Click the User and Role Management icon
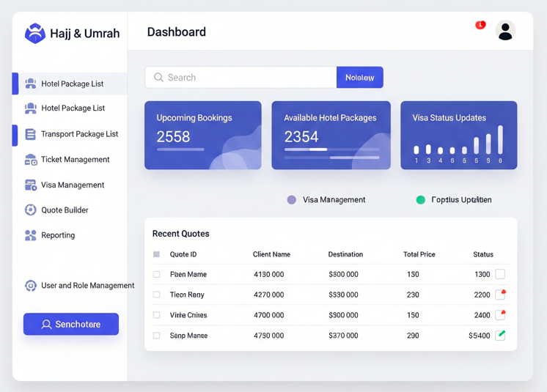547x392 pixels. (x=31, y=286)
